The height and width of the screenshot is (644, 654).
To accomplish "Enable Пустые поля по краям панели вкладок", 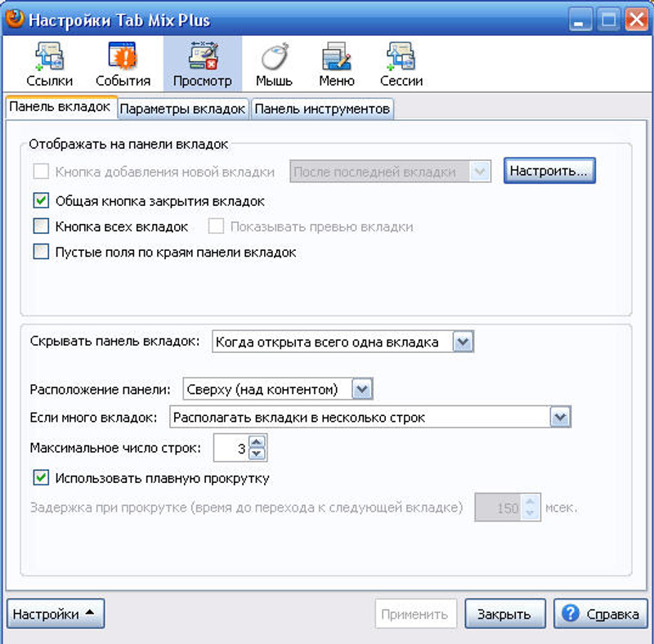I will (41, 252).
